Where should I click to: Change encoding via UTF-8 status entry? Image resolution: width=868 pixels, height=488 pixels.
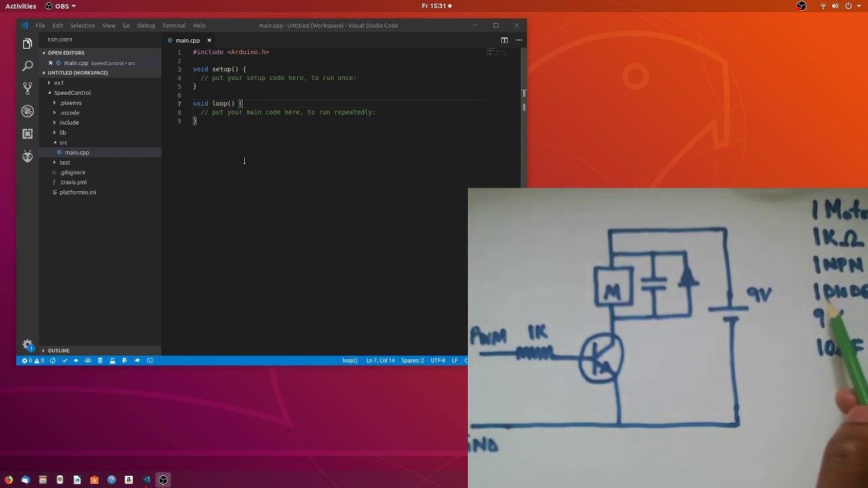pos(438,361)
